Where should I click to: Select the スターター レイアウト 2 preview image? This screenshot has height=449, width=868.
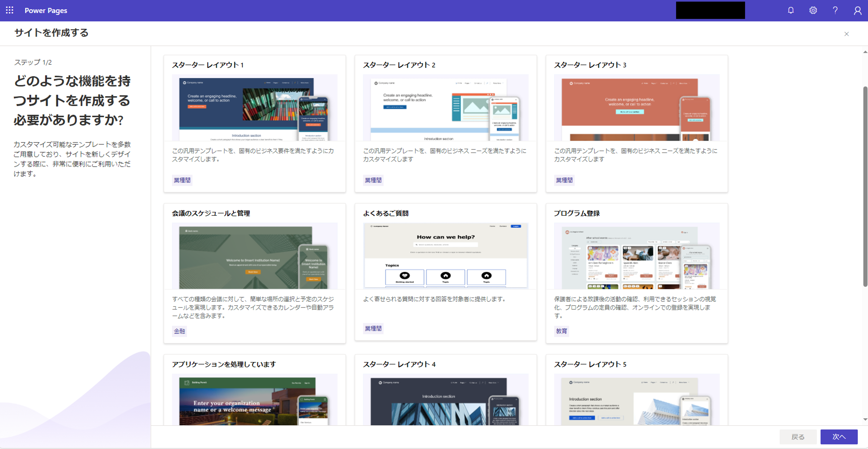[x=445, y=108]
